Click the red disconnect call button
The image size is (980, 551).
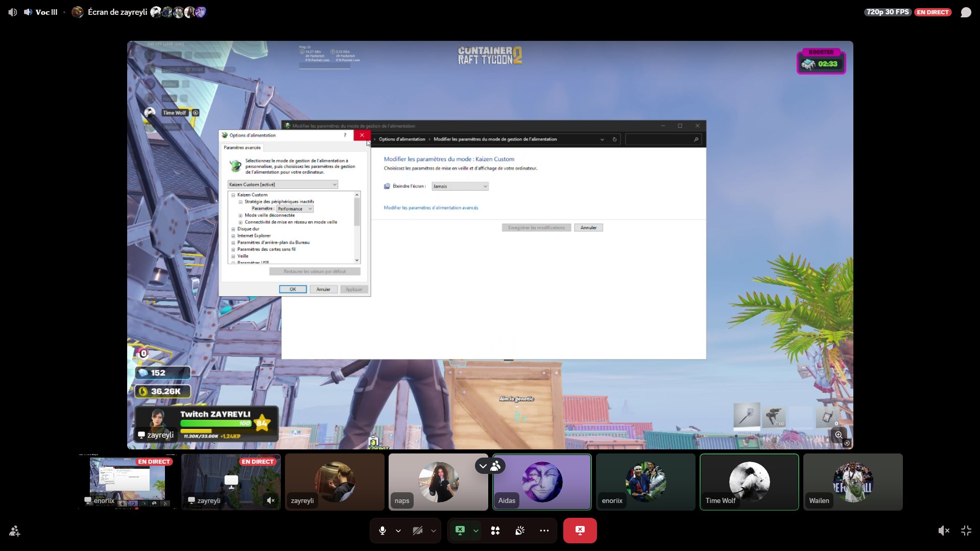[580, 531]
